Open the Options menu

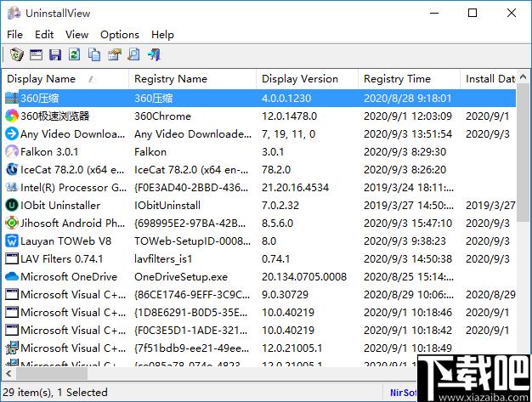119,35
